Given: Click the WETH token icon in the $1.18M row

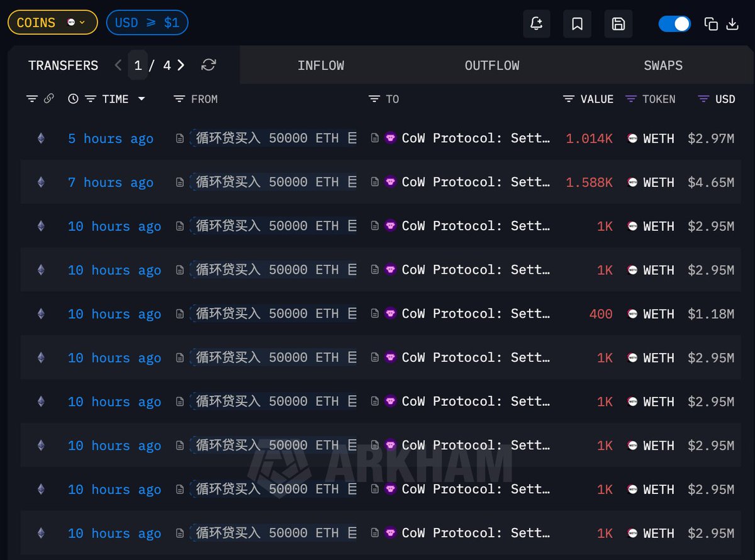Looking at the screenshot, I should pos(633,314).
